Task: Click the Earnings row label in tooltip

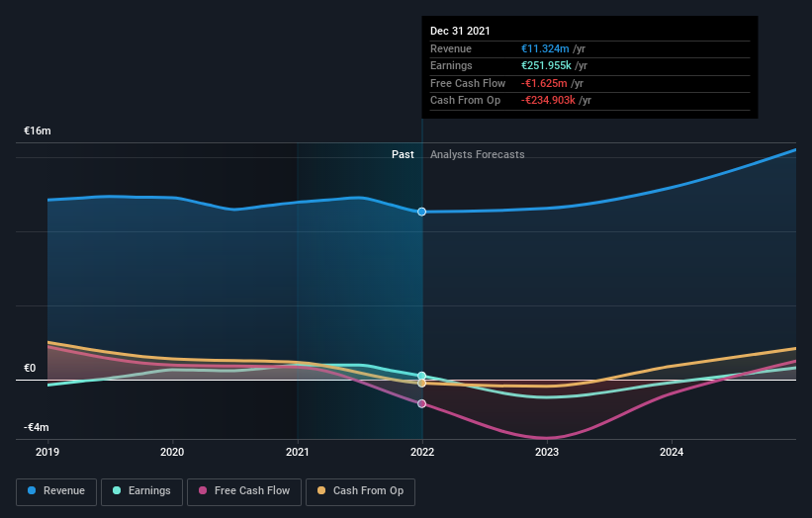Action: 451,65
